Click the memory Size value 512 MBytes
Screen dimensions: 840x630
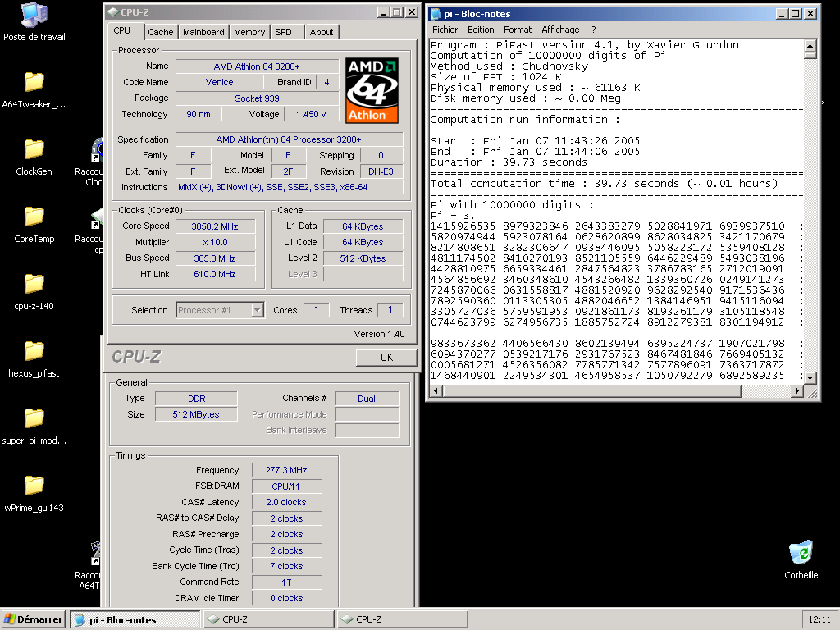coord(197,414)
